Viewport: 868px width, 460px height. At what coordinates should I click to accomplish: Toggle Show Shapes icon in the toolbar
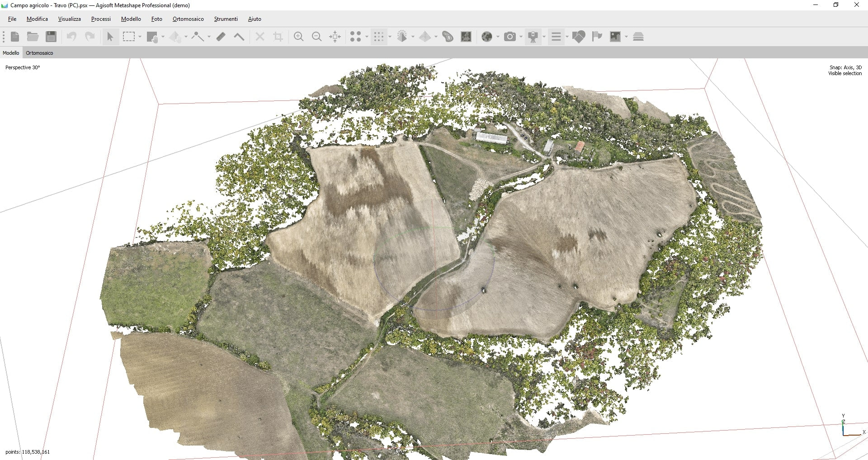tap(578, 37)
